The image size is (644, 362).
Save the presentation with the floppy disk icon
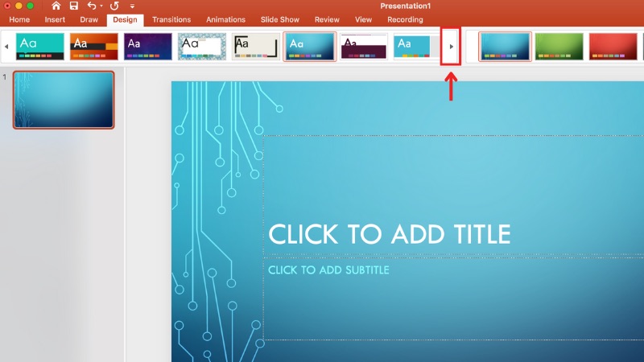coord(74,6)
